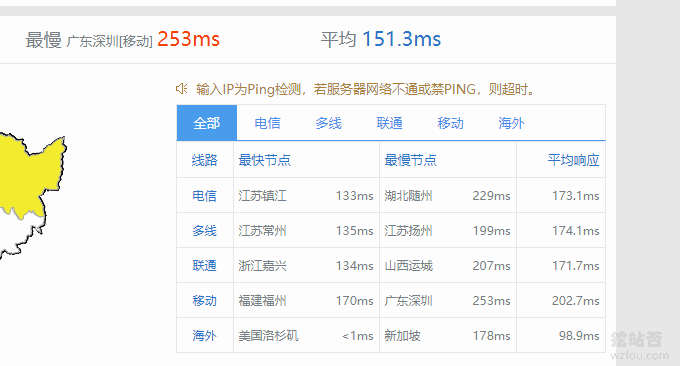Click the 线路 column header
This screenshot has width=680, height=366.
[204, 160]
